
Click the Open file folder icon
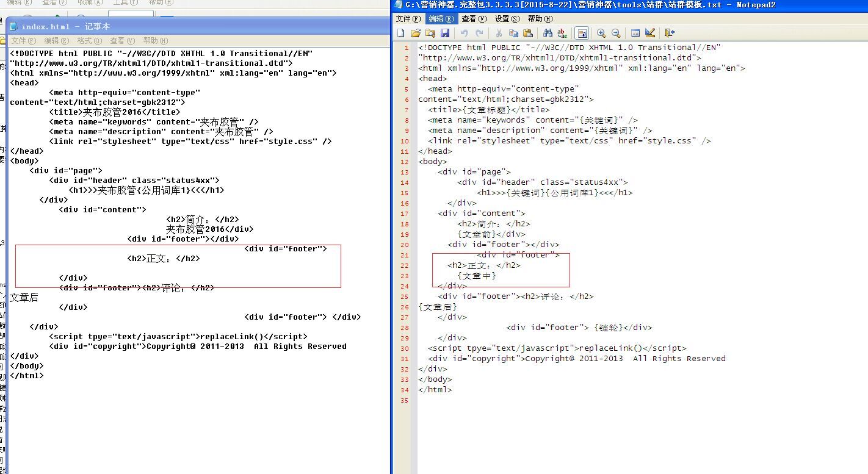pos(416,33)
